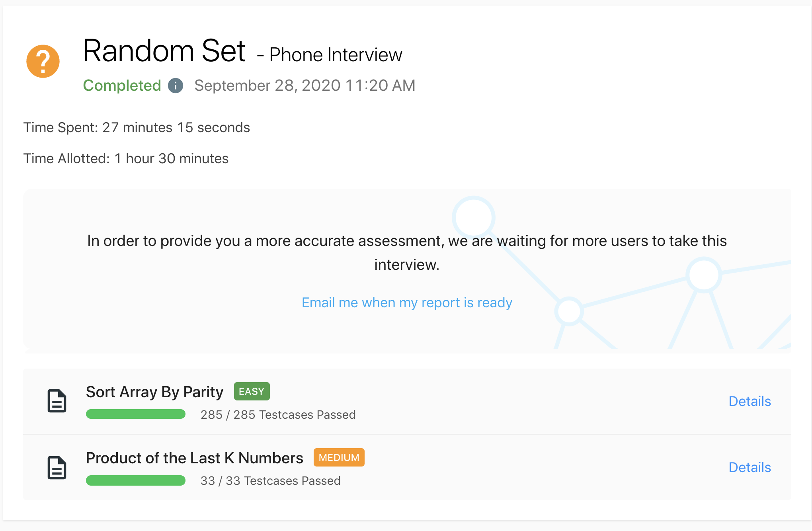
Task: Click the September 28, 2020 timestamp
Action: point(304,86)
